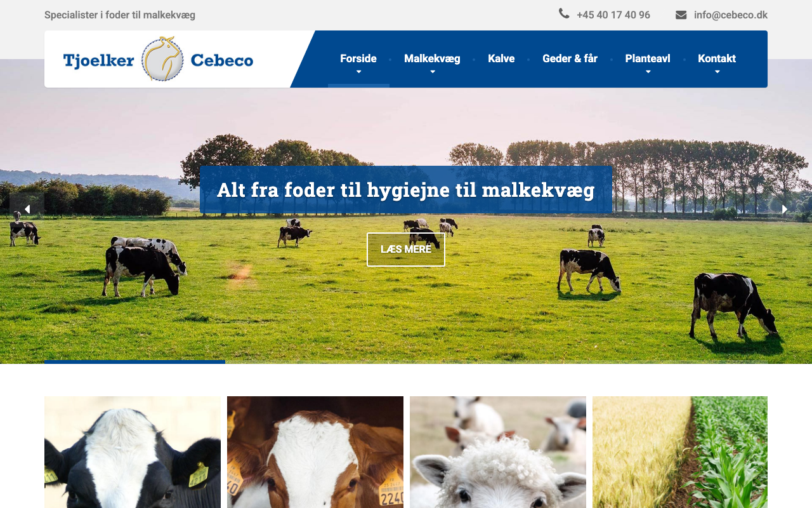Expand the Kontakt dropdown caret

pos(717,72)
